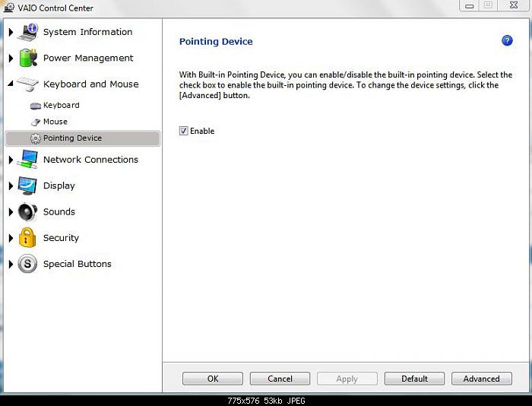Click the Keyboard and Mouse category icon

coord(28,84)
